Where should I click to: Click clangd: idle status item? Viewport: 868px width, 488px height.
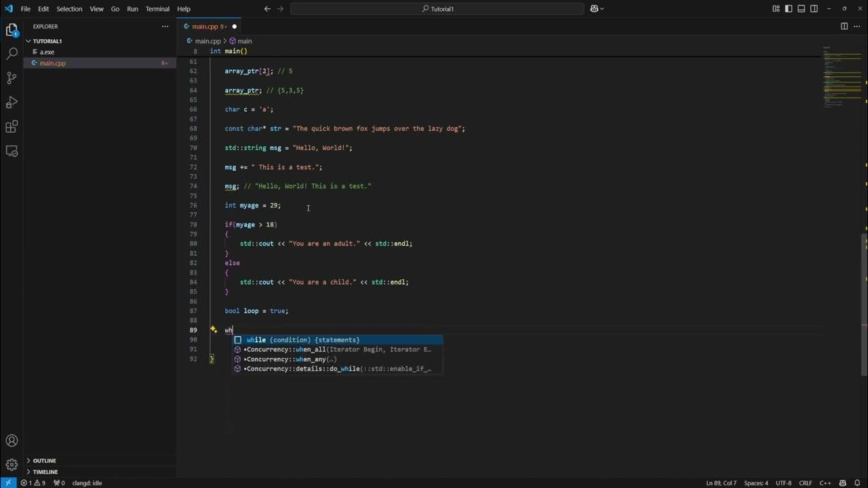[87, 483]
